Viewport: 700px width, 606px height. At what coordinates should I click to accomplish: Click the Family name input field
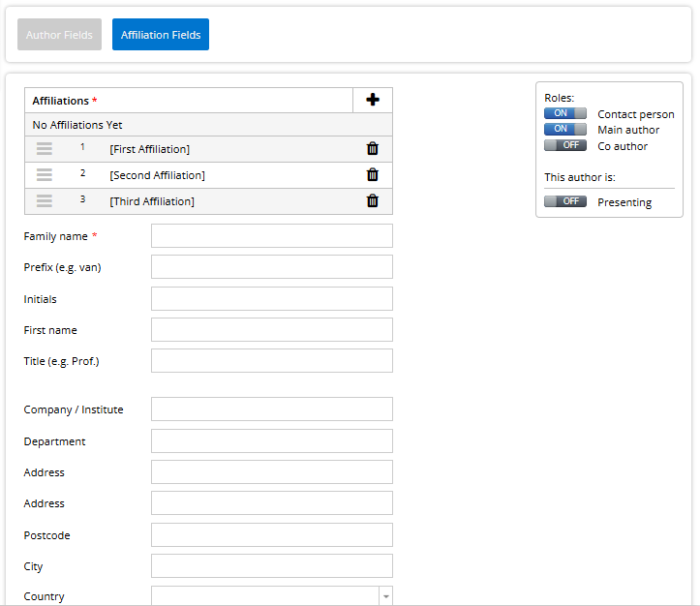(x=271, y=236)
